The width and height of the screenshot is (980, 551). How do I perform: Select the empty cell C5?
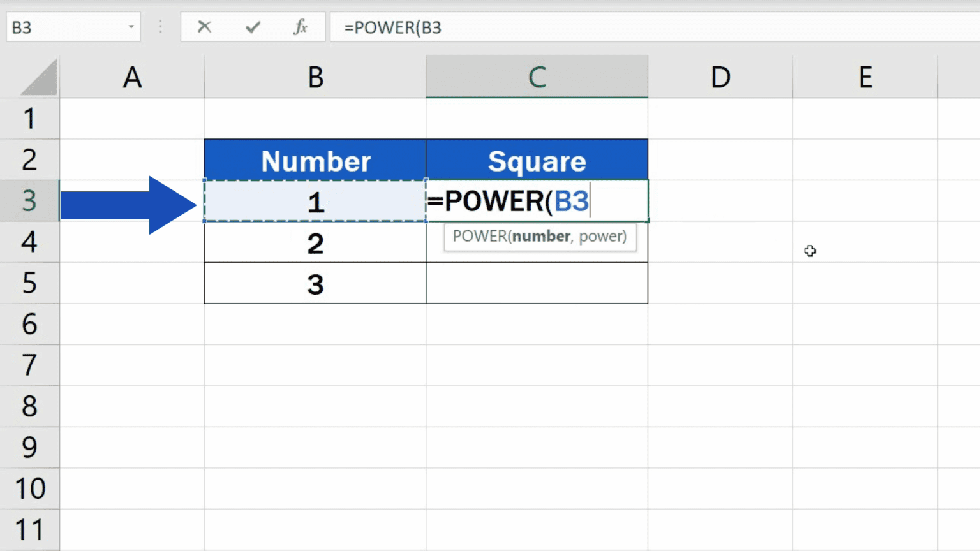(x=537, y=284)
